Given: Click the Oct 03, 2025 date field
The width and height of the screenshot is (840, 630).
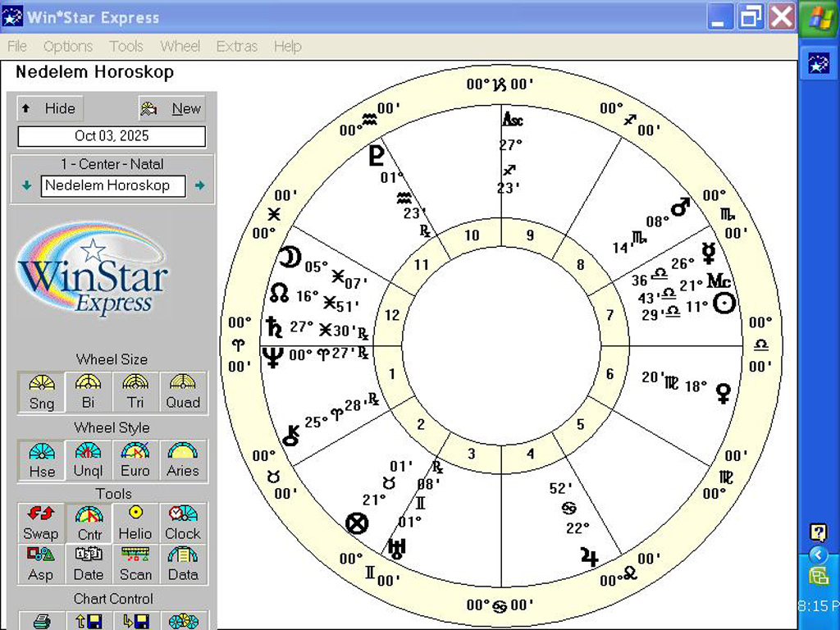Looking at the screenshot, I should 112,136.
